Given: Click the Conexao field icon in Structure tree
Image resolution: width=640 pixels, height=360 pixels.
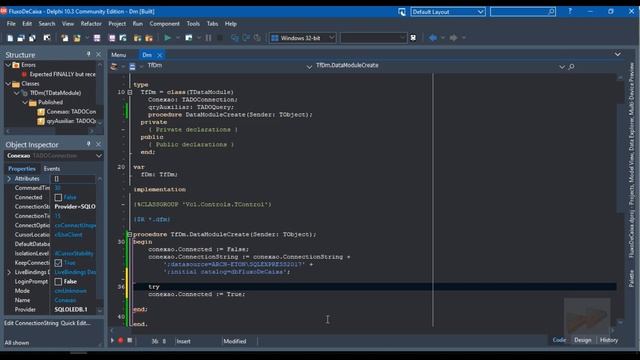Looking at the screenshot, I should click(41, 112).
